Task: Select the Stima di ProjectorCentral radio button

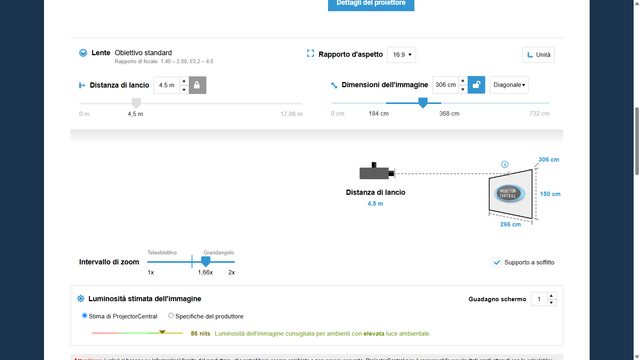Action: [x=84, y=316]
